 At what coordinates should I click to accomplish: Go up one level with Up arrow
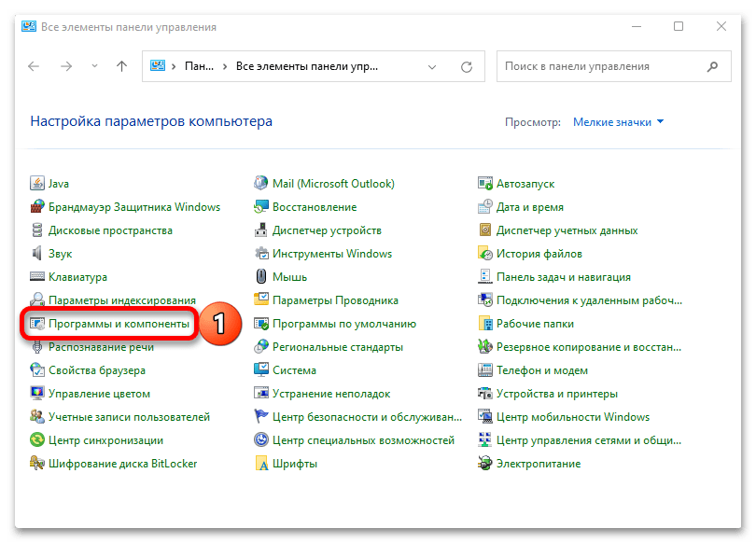122,66
